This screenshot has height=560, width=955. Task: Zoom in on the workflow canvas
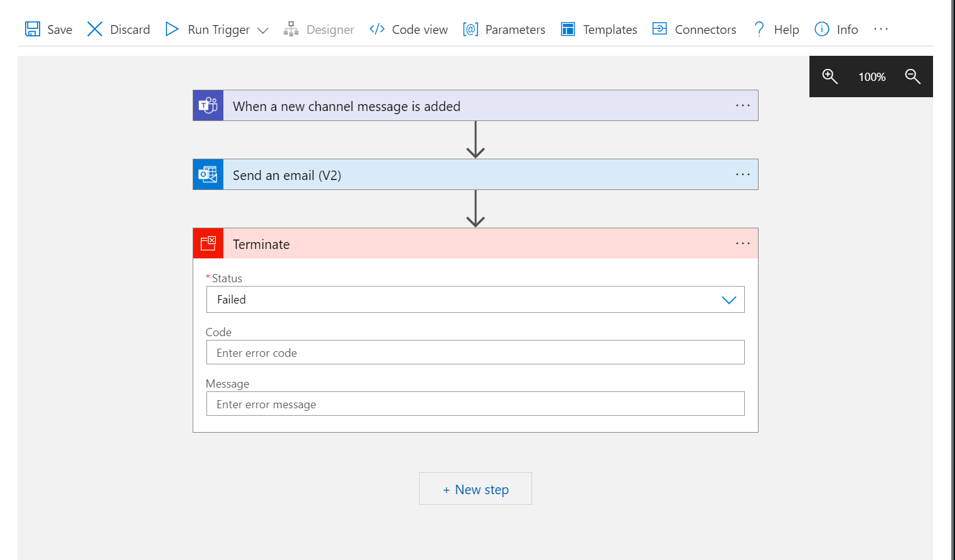pos(830,76)
